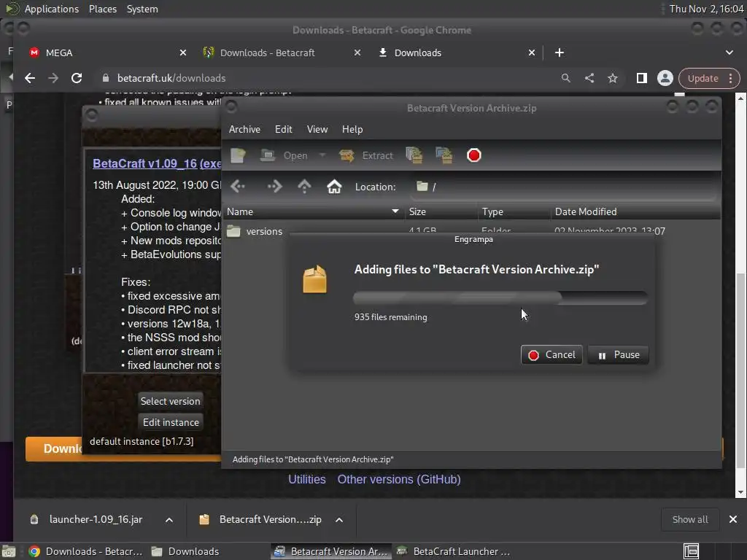This screenshot has width=747, height=560.
Task: Close the Chrome Downloads tab
Action: click(x=532, y=52)
